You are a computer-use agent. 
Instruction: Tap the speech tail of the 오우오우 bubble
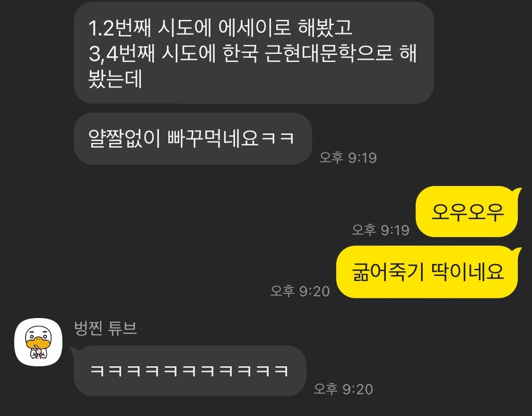pyautogui.click(x=517, y=192)
